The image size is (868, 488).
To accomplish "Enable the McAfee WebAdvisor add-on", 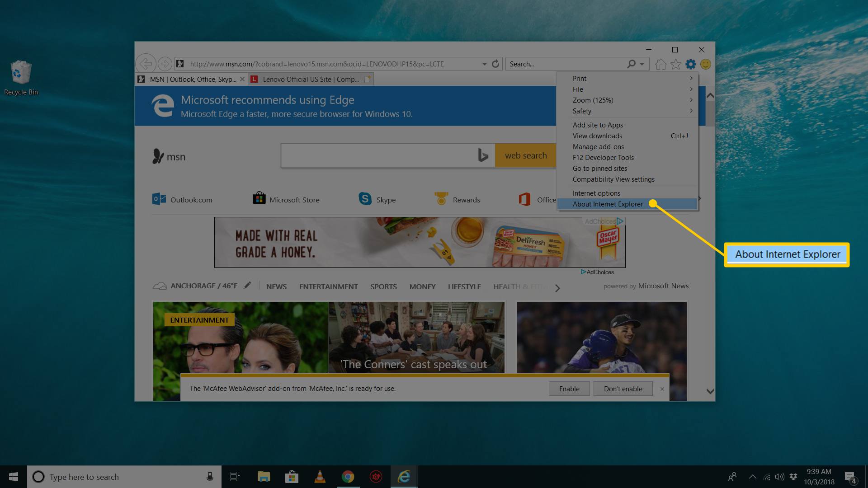I will pyautogui.click(x=568, y=389).
